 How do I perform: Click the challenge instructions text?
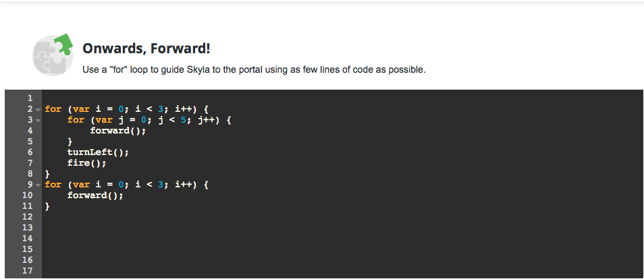click(x=254, y=69)
